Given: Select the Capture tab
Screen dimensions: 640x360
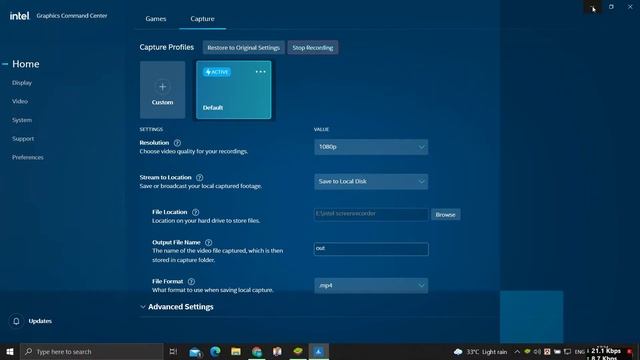Looking at the screenshot, I should (x=202, y=19).
